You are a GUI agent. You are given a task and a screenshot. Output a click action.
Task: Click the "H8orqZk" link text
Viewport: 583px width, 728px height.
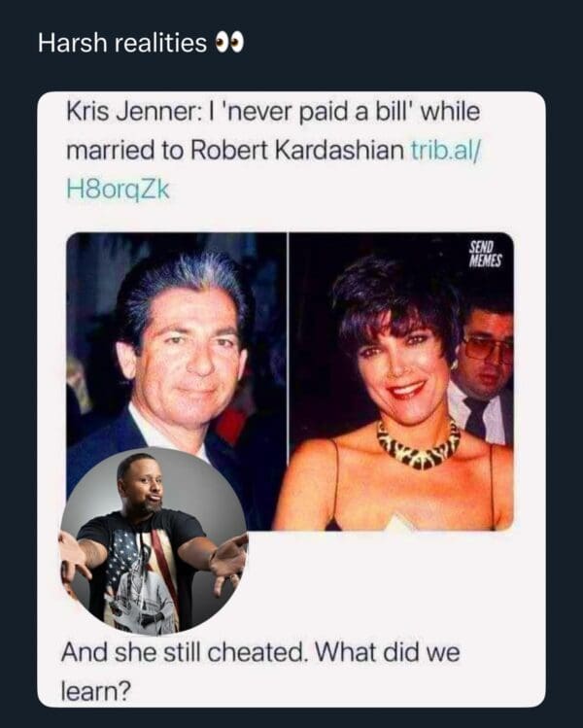(x=118, y=190)
